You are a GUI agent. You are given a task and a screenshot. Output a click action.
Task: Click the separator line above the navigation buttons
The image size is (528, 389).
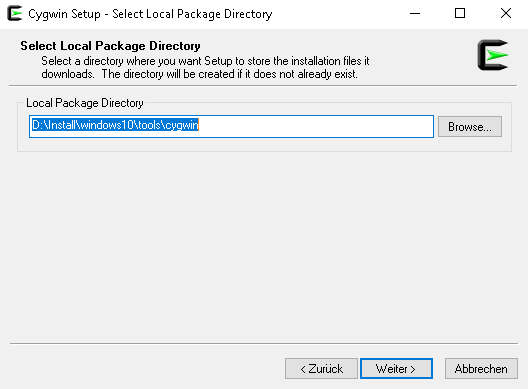264,344
